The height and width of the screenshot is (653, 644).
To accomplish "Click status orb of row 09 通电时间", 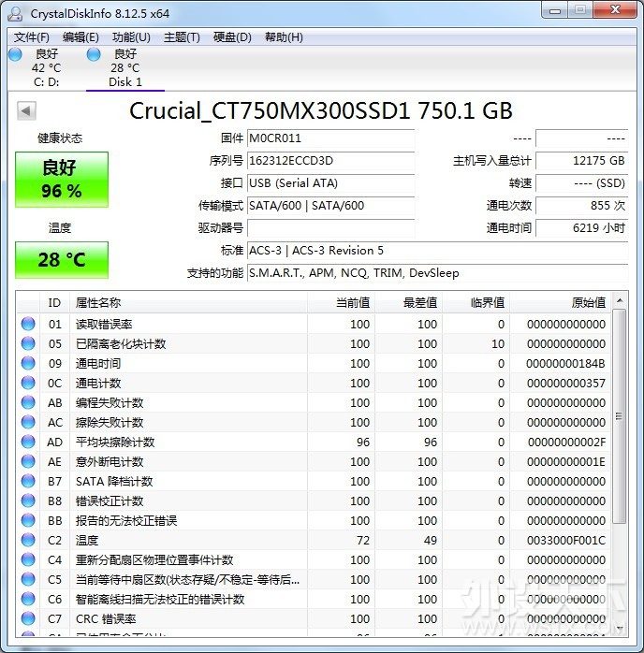I will (28, 363).
